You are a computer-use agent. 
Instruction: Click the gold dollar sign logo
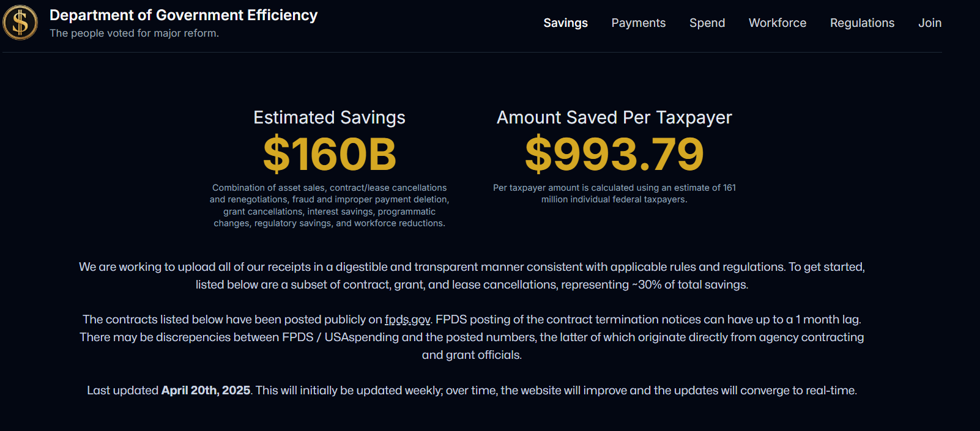click(x=20, y=23)
